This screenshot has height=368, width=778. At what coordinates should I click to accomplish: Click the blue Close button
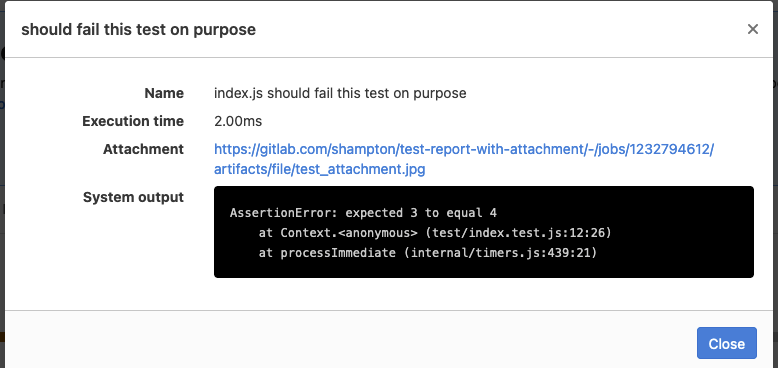(x=726, y=343)
